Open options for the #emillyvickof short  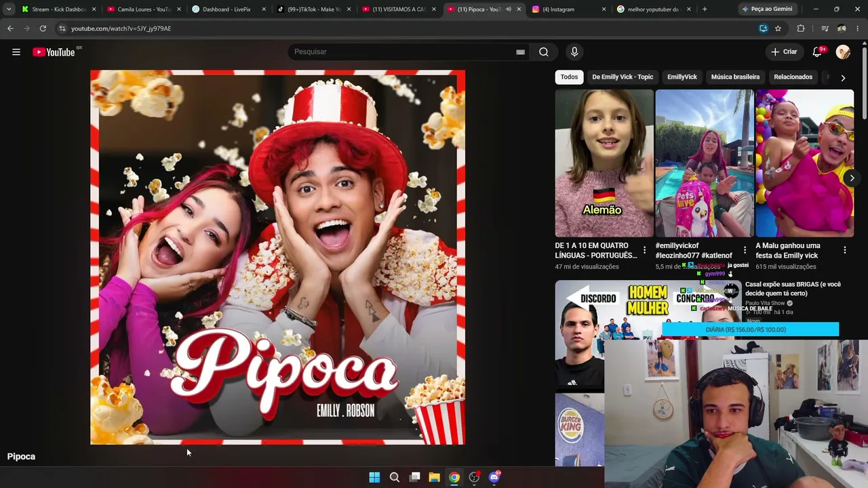(x=745, y=251)
